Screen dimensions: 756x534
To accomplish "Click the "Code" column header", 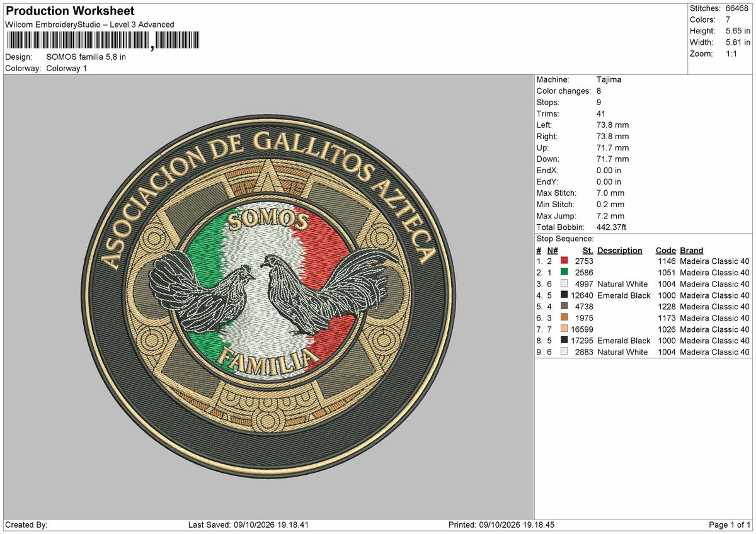I will [666, 250].
